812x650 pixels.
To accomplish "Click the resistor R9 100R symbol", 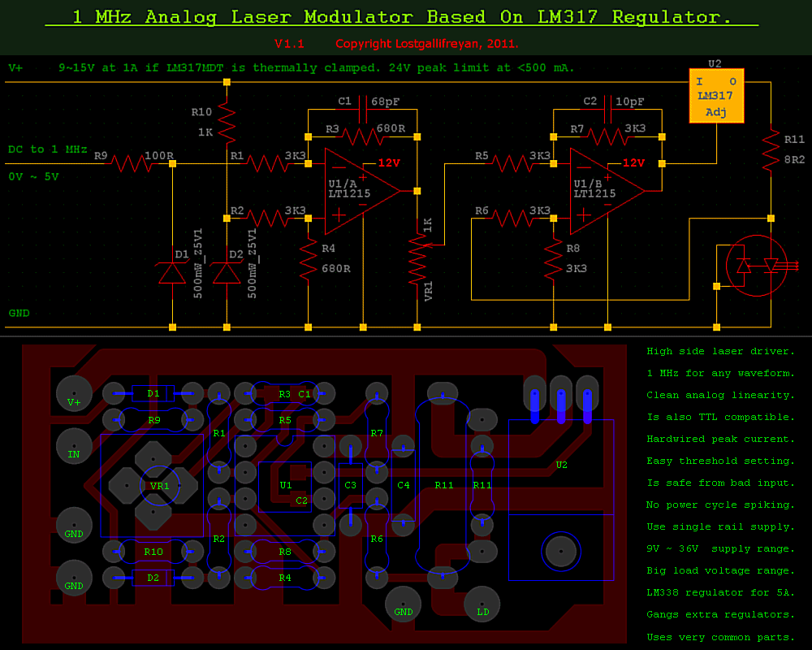I will click(130, 162).
